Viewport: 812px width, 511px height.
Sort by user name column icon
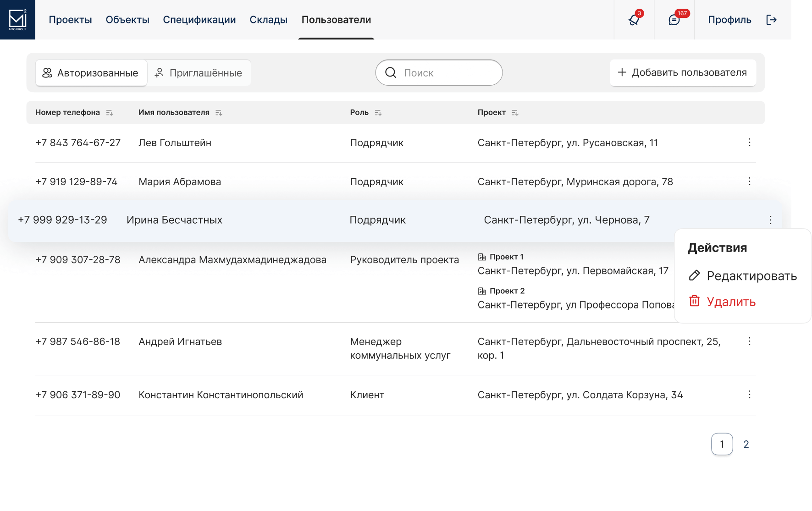[219, 113]
